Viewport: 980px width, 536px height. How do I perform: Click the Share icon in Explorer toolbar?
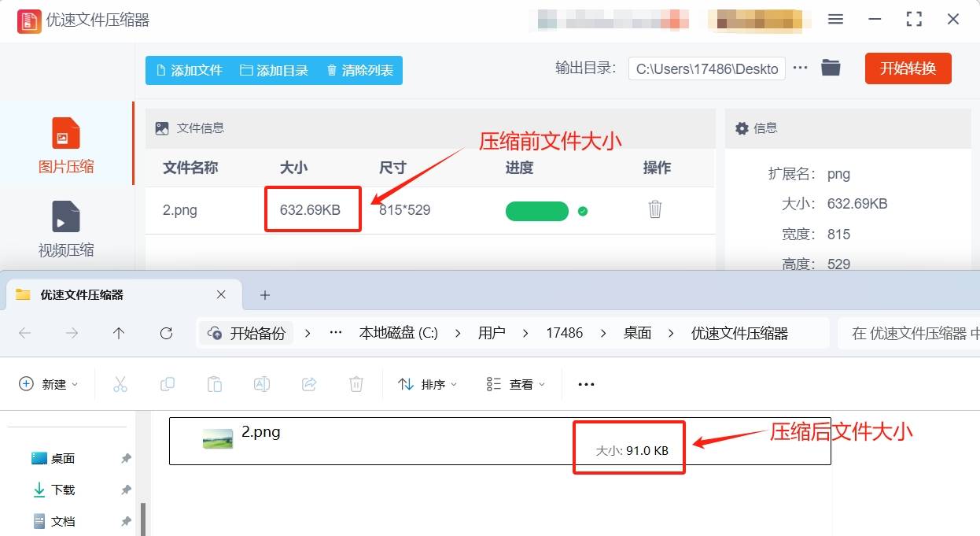[308, 383]
